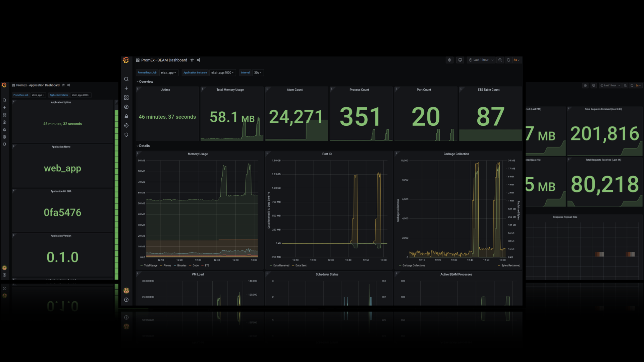Open the elixir_app:4000 Application Instance dropdown
The image size is (644, 362).
coord(223,72)
